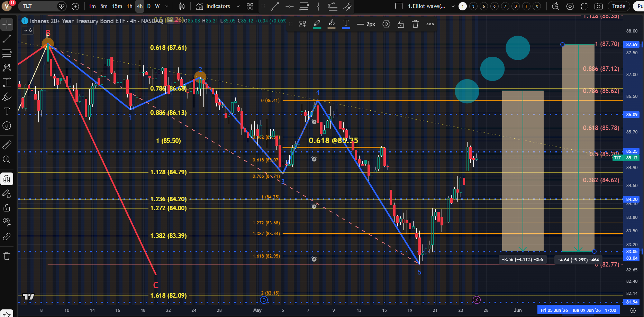
Task: Click the dividend D marker on time axis
Action: tap(264, 300)
